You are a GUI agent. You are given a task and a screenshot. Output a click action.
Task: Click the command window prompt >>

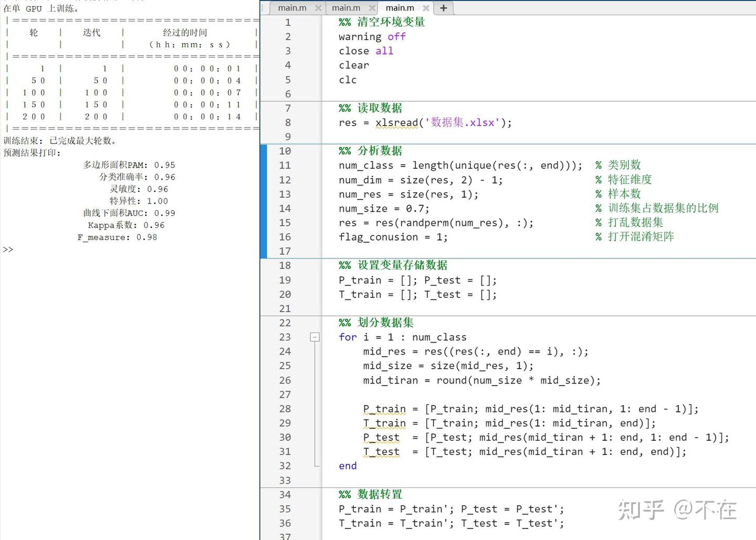pos(8,250)
